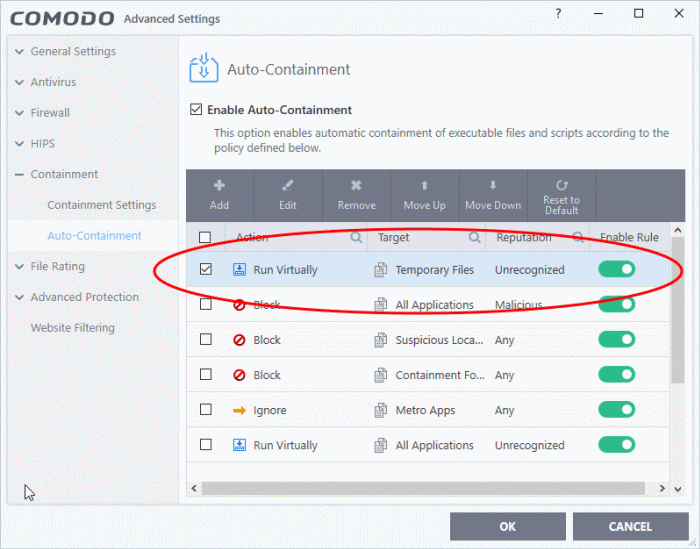Click the Enable Rule column header
Image resolution: width=700 pixels, height=549 pixels.
click(629, 237)
